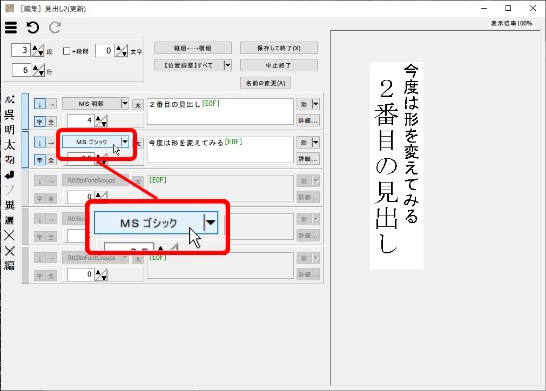Click the stepper beside the 行 field
The image size is (546, 391).
click(39, 70)
